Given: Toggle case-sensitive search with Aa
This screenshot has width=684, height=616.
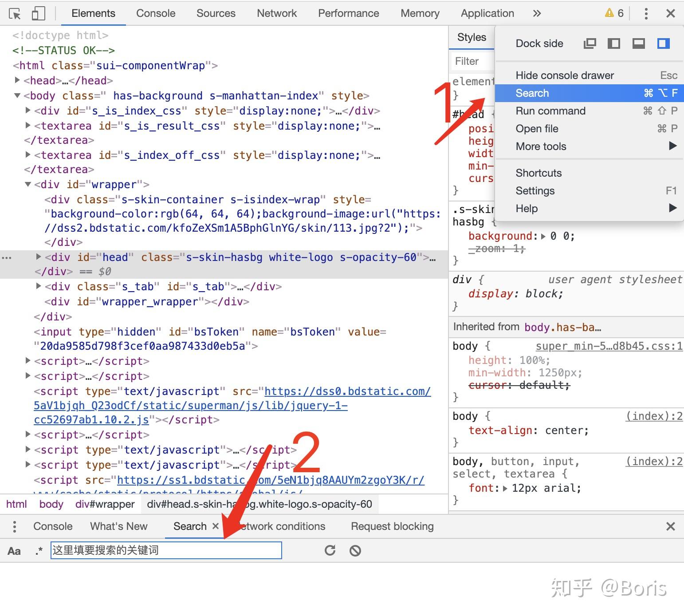Looking at the screenshot, I should click(14, 551).
